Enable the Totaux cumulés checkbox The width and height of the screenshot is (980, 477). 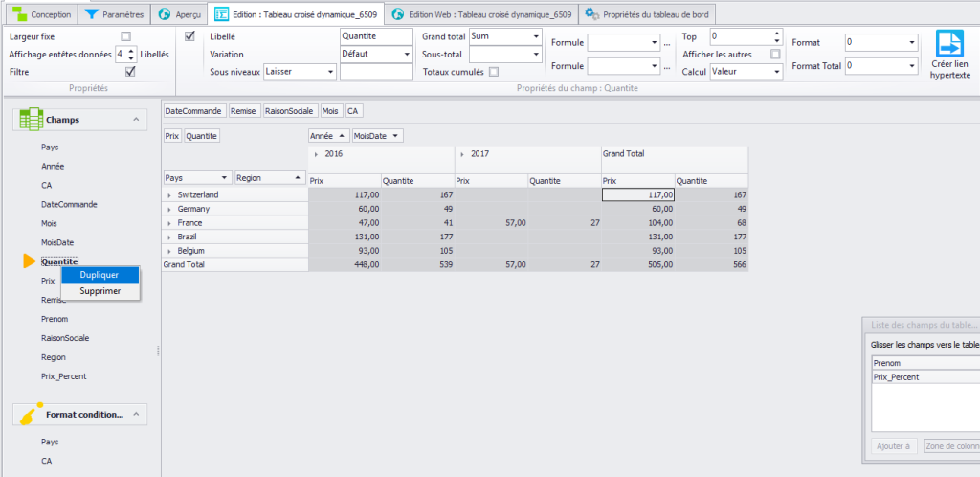(x=494, y=72)
